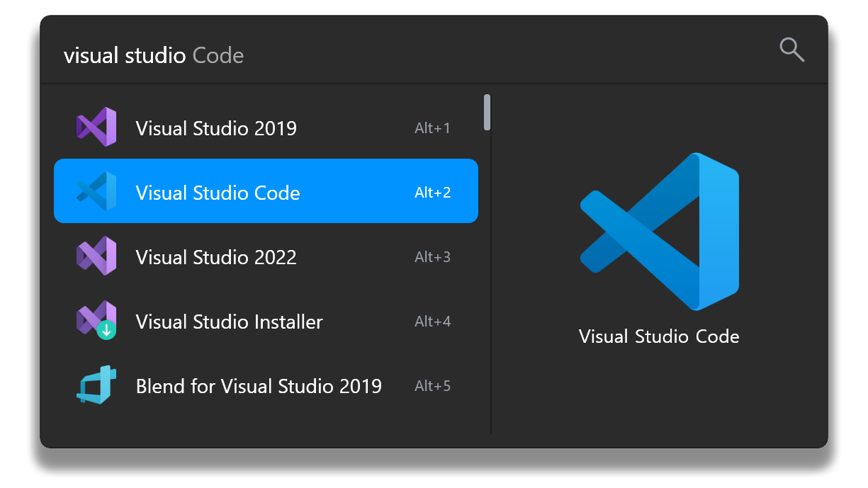Click the Visual Studio 2022 icon

click(96, 256)
